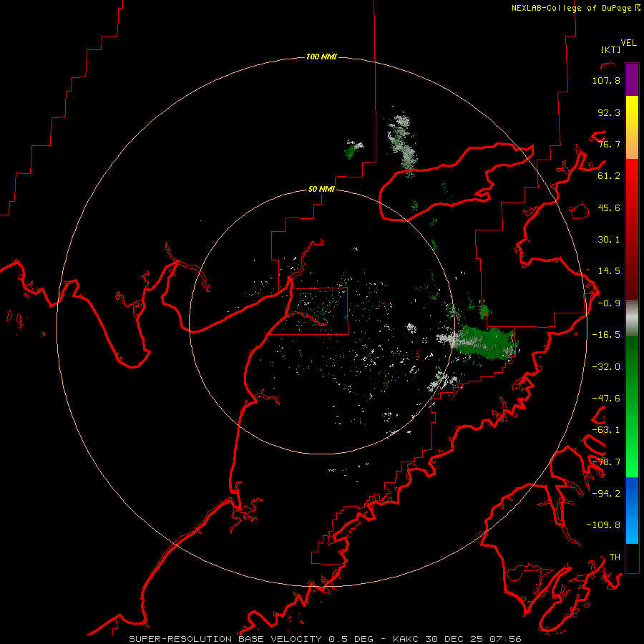The height and width of the screenshot is (644, 644).
Task: Click the -47.6 legend value
Action: (x=606, y=399)
